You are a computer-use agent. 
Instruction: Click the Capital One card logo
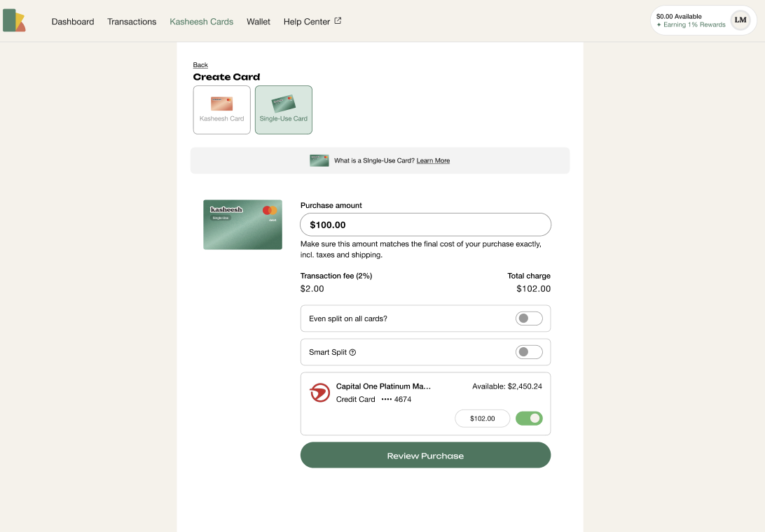pyautogui.click(x=319, y=393)
